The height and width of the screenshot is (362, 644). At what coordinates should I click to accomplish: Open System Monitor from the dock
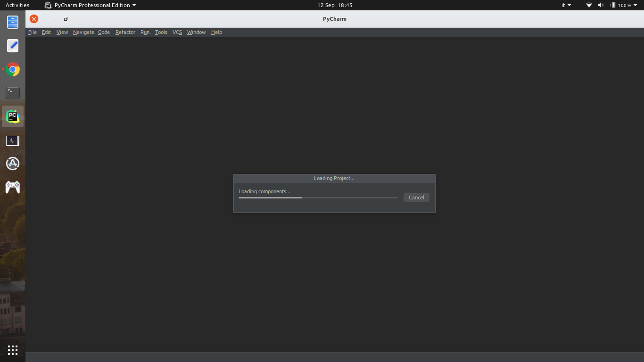click(x=13, y=140)
